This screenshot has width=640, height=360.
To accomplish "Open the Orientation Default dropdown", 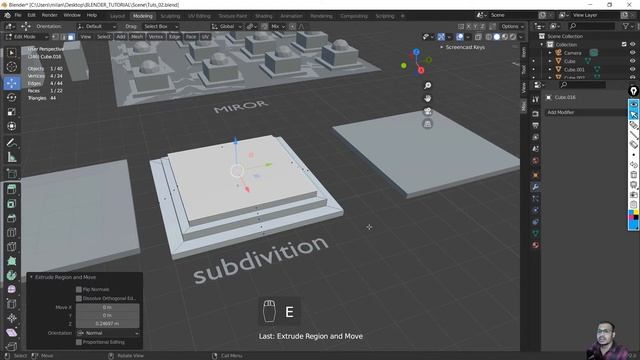I will 97,26.
